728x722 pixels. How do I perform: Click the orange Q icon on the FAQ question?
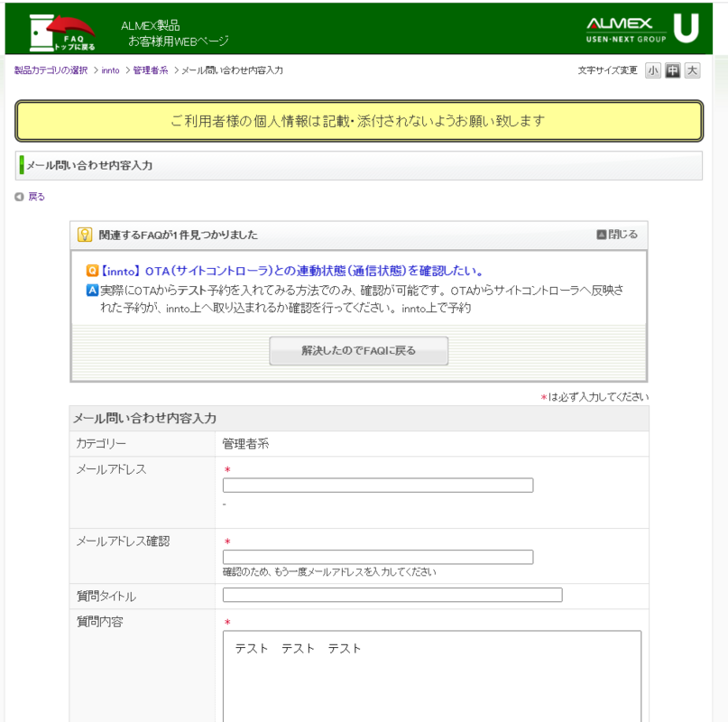91,271
